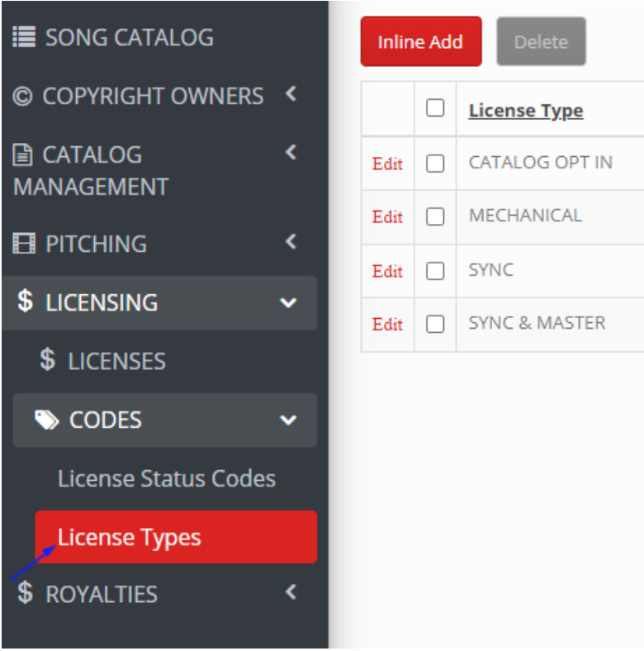Toggle the select-all checkbox in header
The width and height of the screenshot is (644, 651).
tap(435, 108)
